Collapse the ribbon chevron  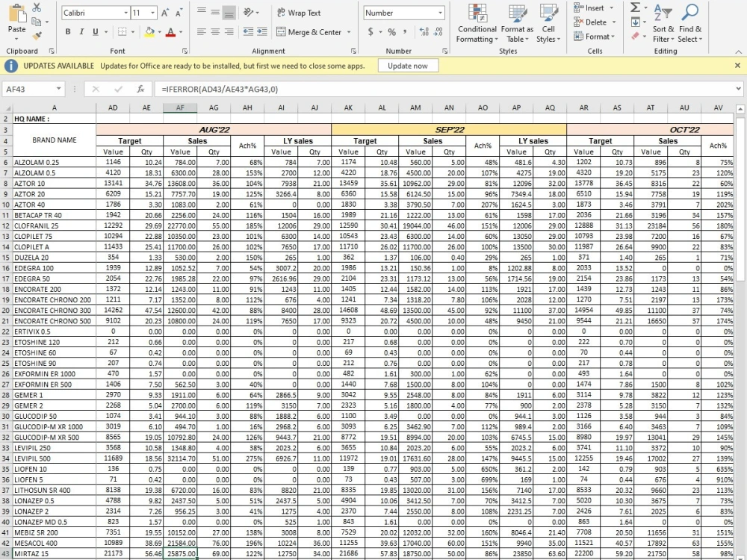coord(739,52)
